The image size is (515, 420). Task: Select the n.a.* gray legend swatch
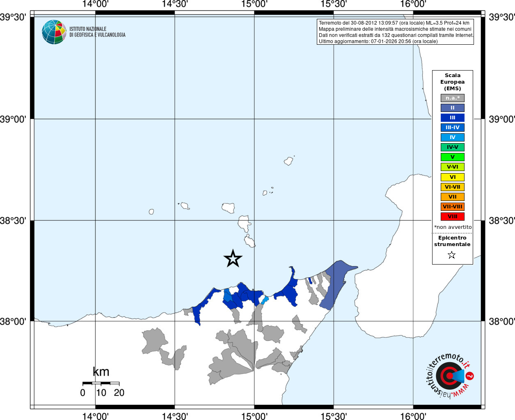[453, 98]
